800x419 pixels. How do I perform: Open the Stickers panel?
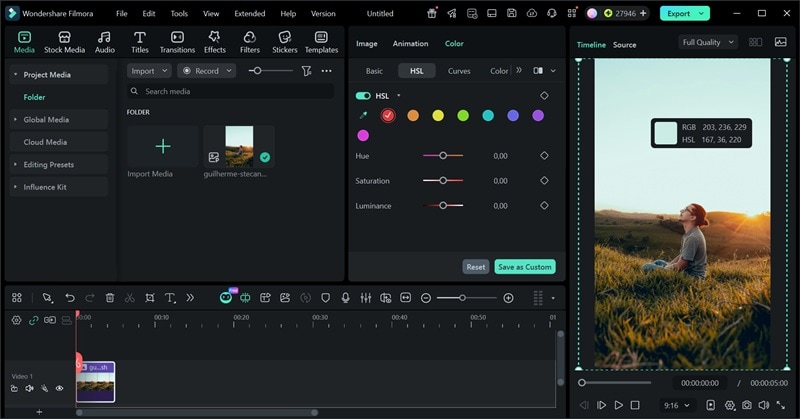(284, 41)
